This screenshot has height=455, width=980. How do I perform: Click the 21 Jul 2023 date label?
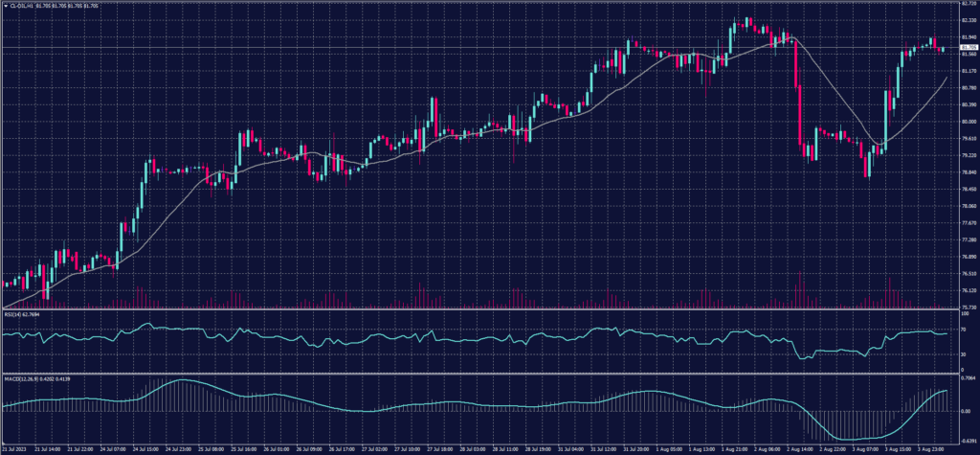click(13, 447)
